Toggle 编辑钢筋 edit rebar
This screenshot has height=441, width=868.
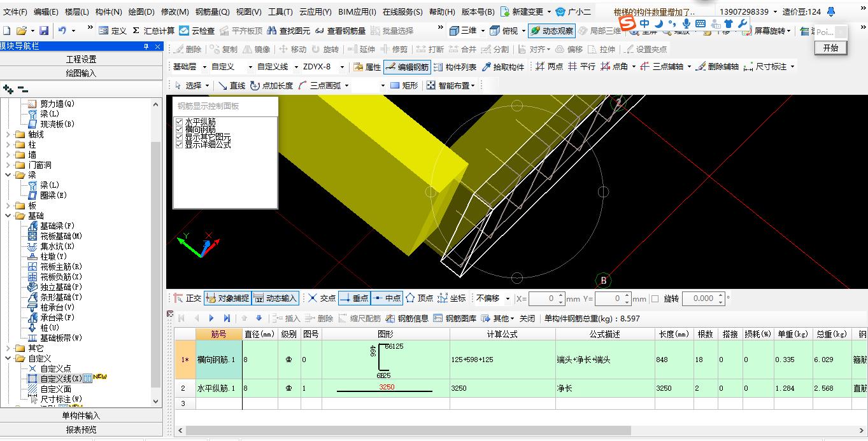point(407,67)
